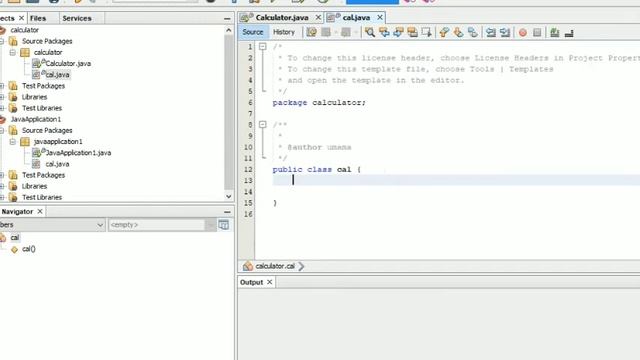
Task: Click the Projects tree scroll-up arrow
Action: [229, 30]
